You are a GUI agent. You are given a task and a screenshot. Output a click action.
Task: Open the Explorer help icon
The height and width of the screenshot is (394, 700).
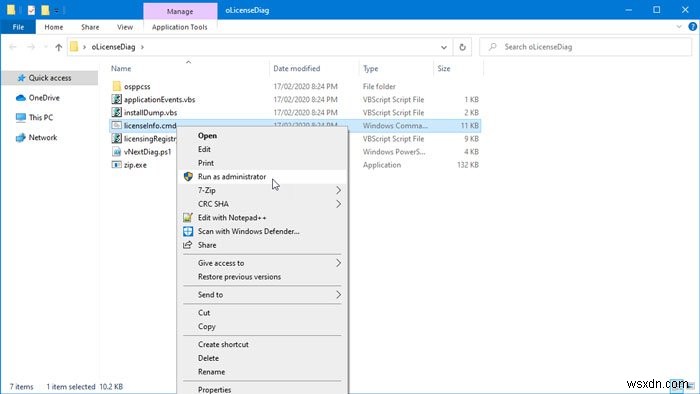(692, 27)
